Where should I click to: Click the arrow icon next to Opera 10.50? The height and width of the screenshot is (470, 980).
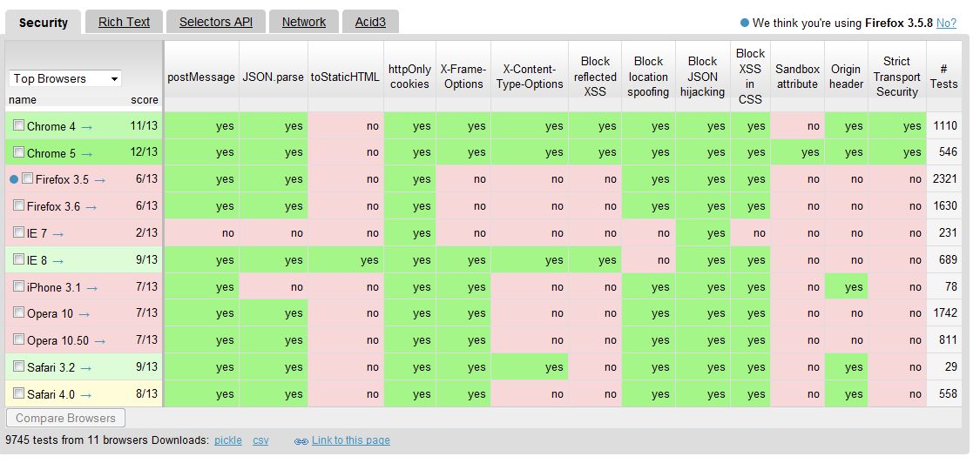[100, 341]
